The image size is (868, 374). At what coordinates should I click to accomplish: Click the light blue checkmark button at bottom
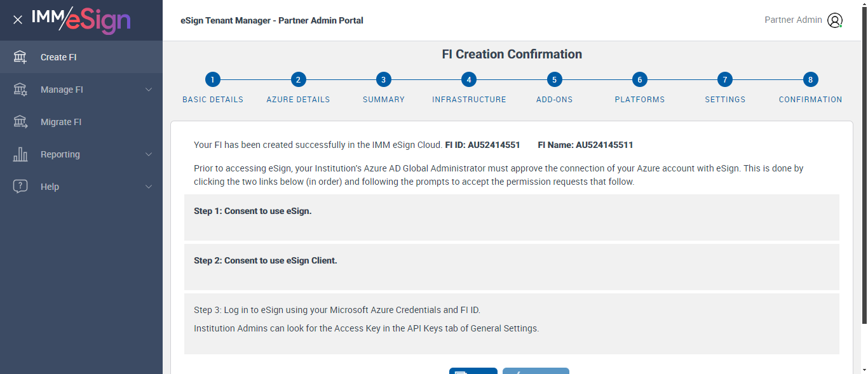(536, 371)
